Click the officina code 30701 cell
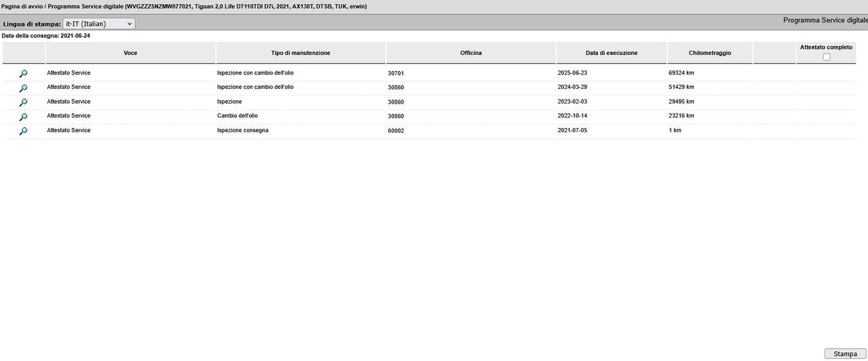The width and height of the screenshot is (868, 361). (x=396, y=73)
